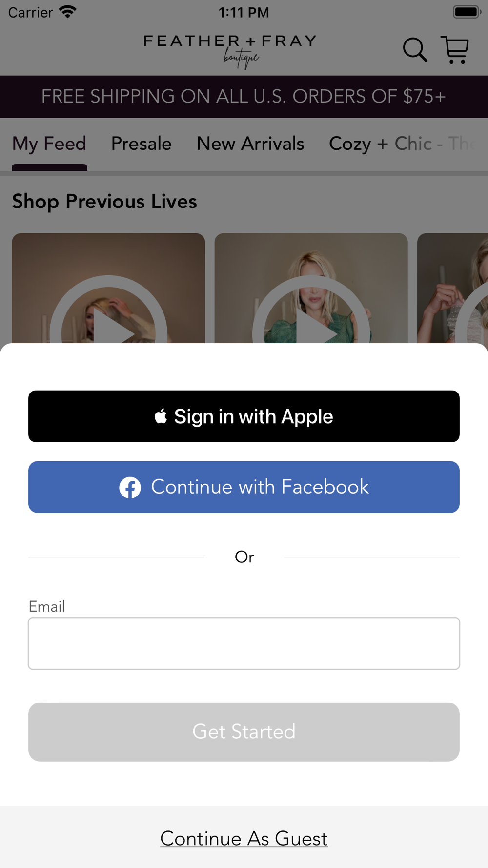Go to the Cozy + Chic tab
Screen dimensions: 488x868
pyautogui.click(x=401, y=144)
